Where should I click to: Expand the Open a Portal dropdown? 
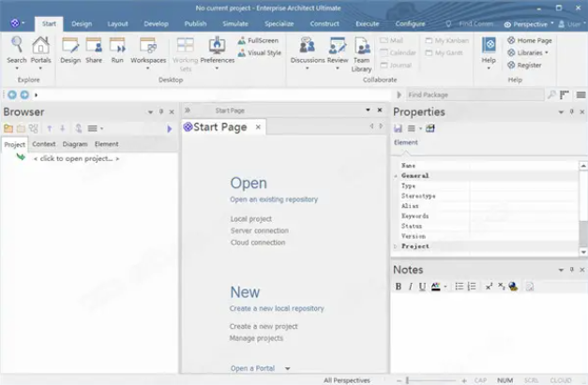288,369
